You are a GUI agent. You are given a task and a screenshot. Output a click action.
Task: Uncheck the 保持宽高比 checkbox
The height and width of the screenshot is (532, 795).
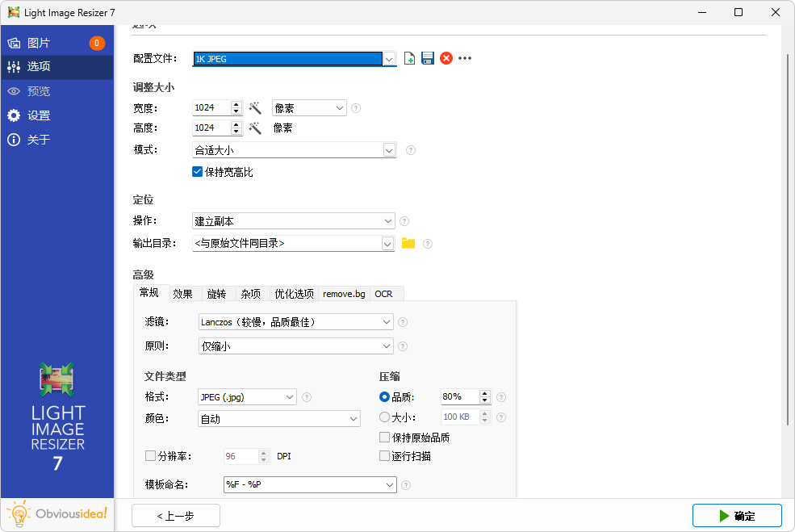tap(197, 171)
